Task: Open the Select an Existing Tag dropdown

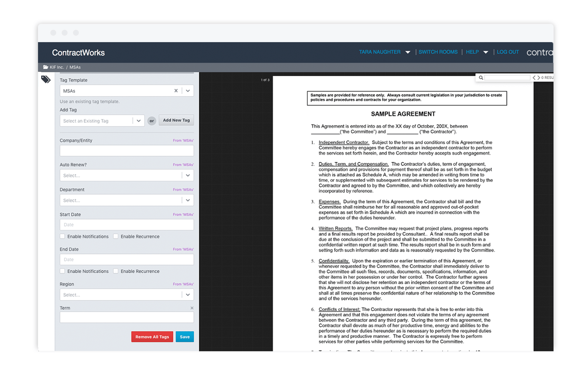Action: [139, 121]
